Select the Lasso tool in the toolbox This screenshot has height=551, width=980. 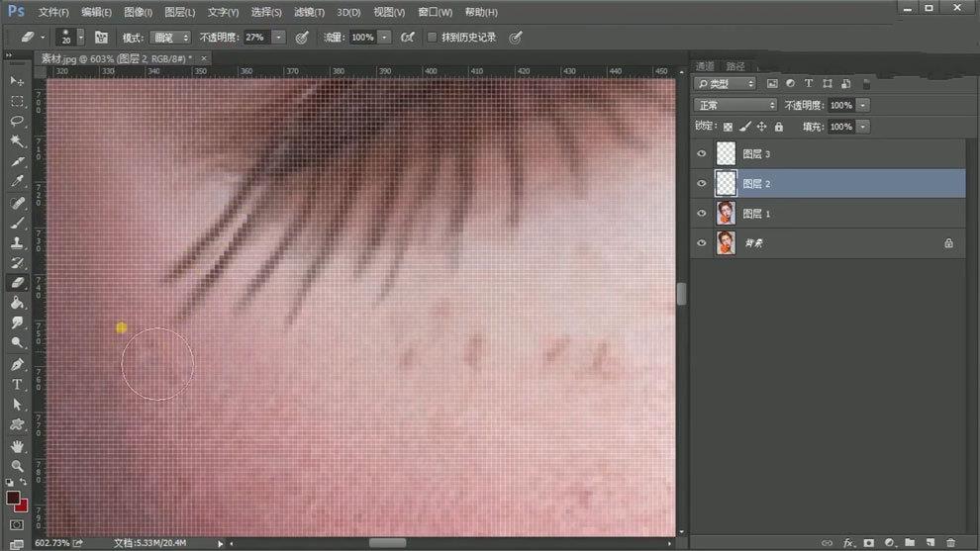click(17, 121)
